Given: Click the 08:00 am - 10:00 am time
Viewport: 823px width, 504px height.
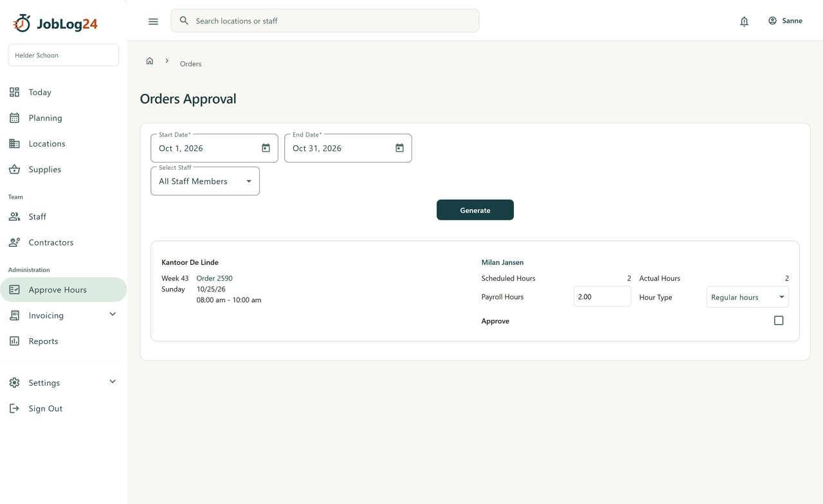Looking at the screenshot, I should 228,300.
